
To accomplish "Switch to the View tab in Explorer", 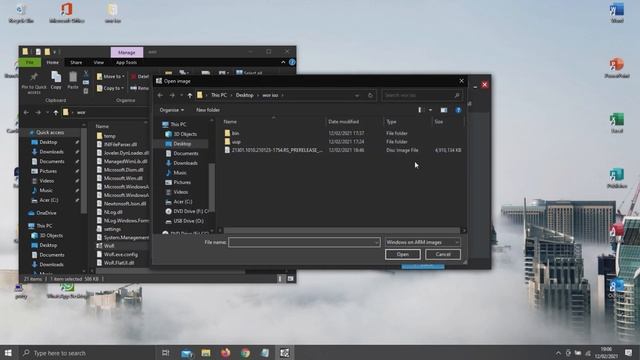I will [x=99, y=62].
